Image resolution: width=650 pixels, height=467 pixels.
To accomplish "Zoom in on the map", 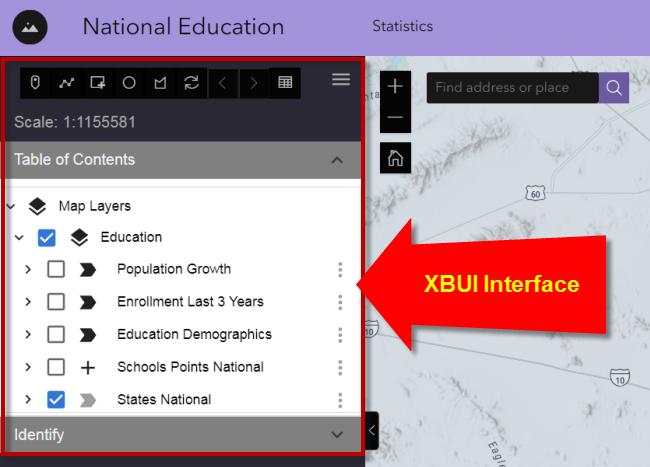I will pos(395,86).
